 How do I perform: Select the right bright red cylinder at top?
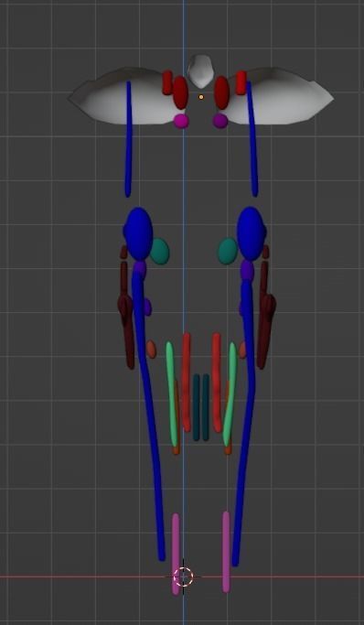pos(241,82)
